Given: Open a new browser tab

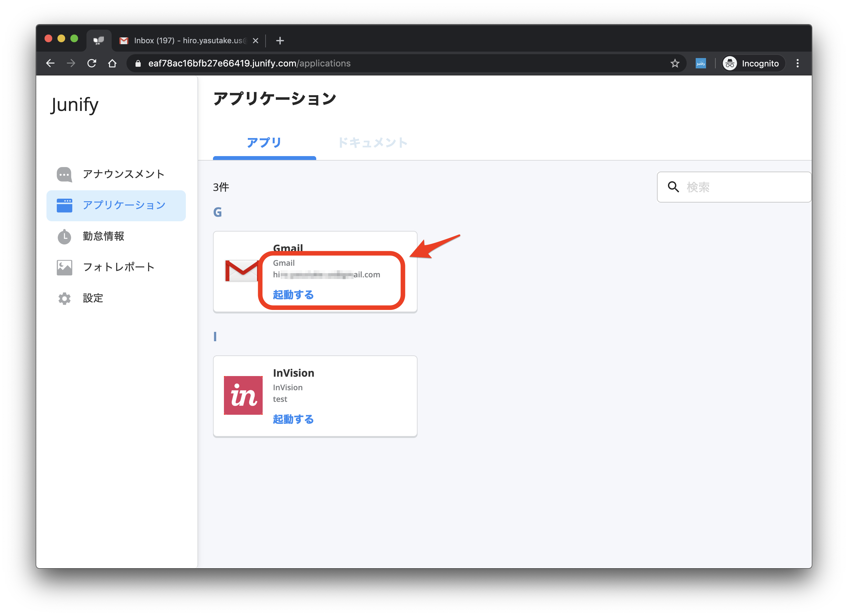Looking at the screenshot, I should (280, 40).
